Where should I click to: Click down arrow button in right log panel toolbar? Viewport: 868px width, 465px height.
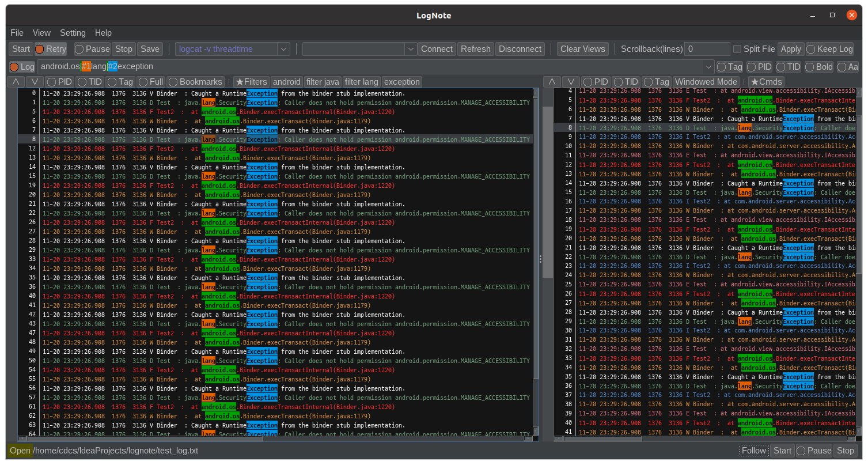pos(571,82)
